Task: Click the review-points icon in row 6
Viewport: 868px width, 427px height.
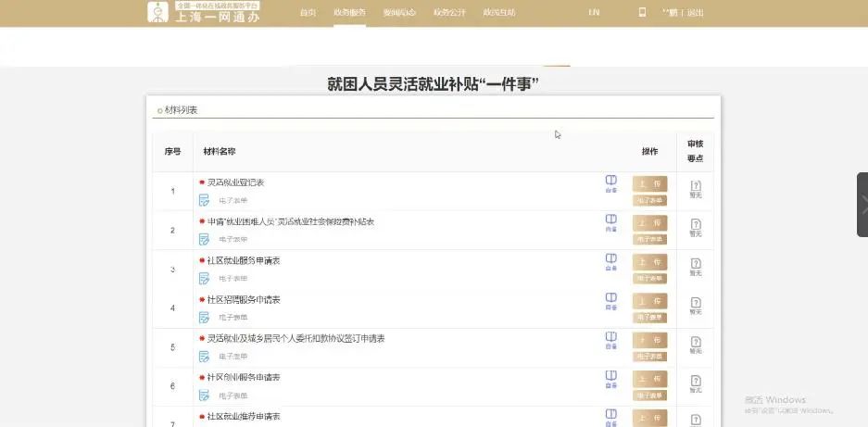Action: pyautogui.click(x=696, y=381)
